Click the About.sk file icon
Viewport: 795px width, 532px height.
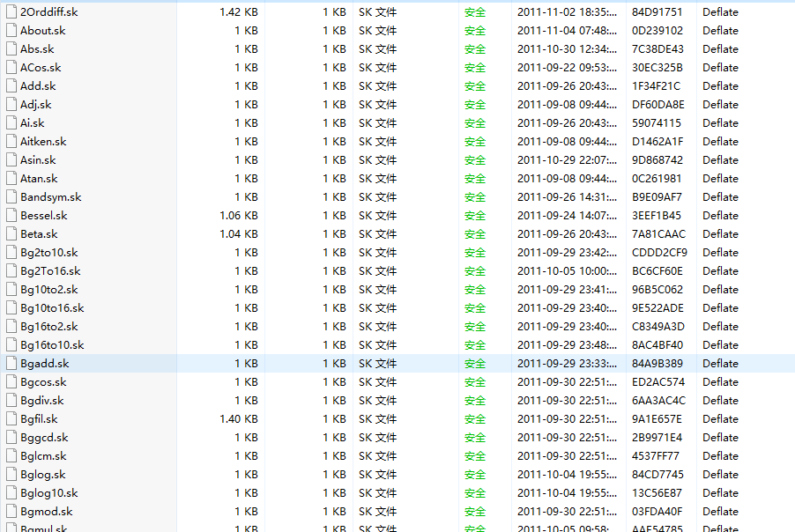click(x=11, y=31)
